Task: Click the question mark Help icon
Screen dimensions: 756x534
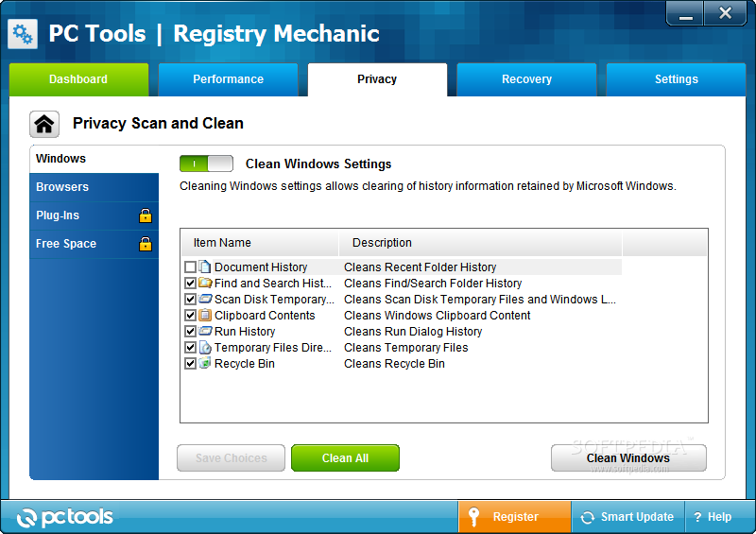Action: click(x=697, y=517)
